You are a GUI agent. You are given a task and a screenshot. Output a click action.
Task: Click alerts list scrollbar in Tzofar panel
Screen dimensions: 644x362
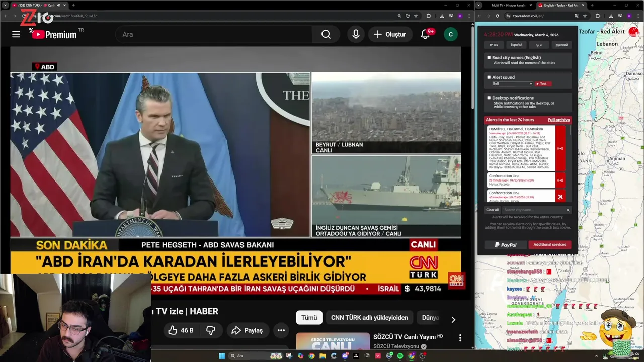click(570, 130)
